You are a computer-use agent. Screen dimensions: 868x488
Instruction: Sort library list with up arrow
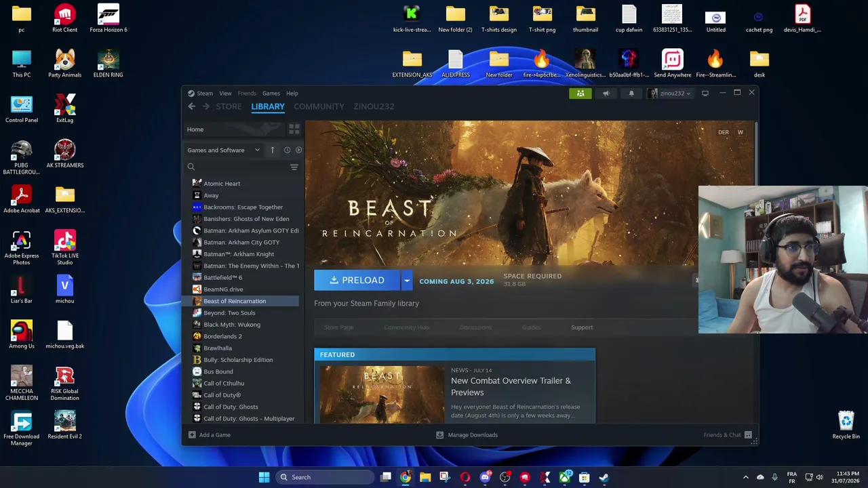click(x=273, y=150)
